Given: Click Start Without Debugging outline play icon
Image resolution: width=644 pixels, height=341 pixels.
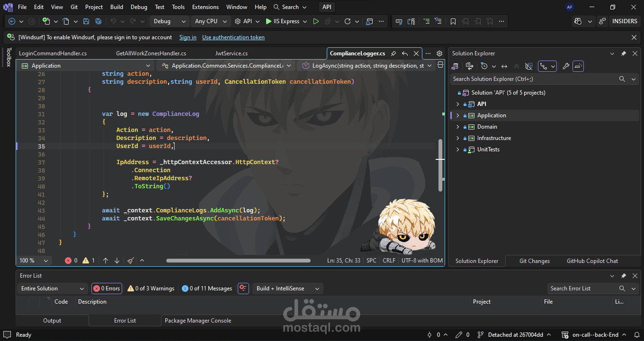Looking at the screenshot, I should click(x=316, y=21).
